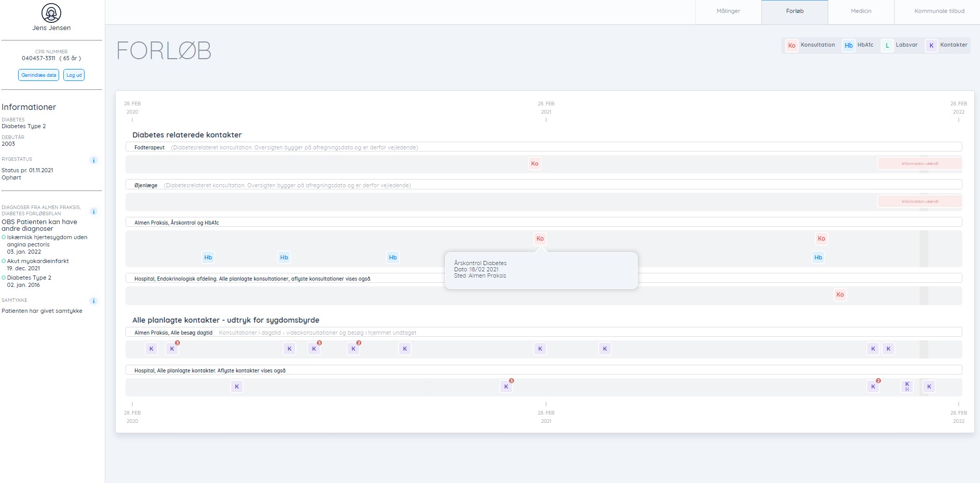This screenshot has width=980, height=483.
Task: Go to the Kommunale tilbud tab
Action: tap(939, 11)
